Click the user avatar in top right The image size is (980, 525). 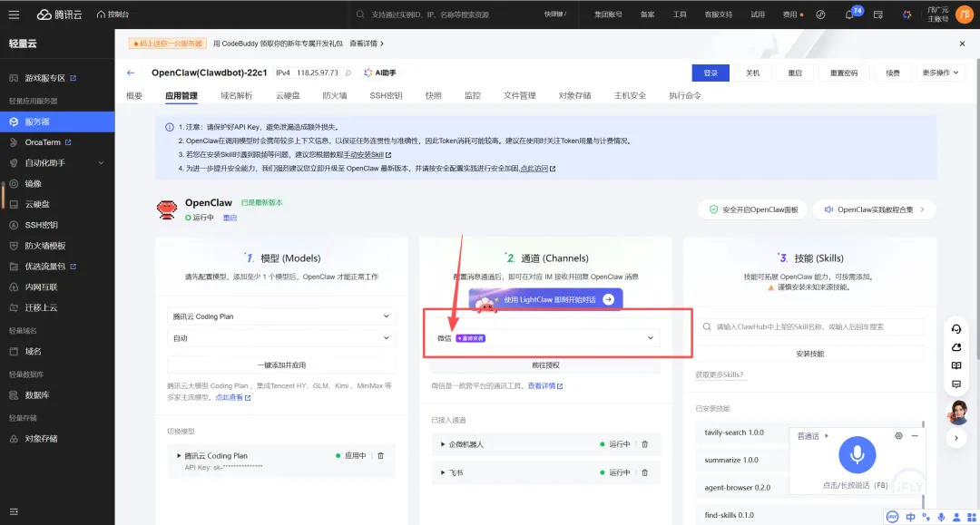[x=965, y=15]
